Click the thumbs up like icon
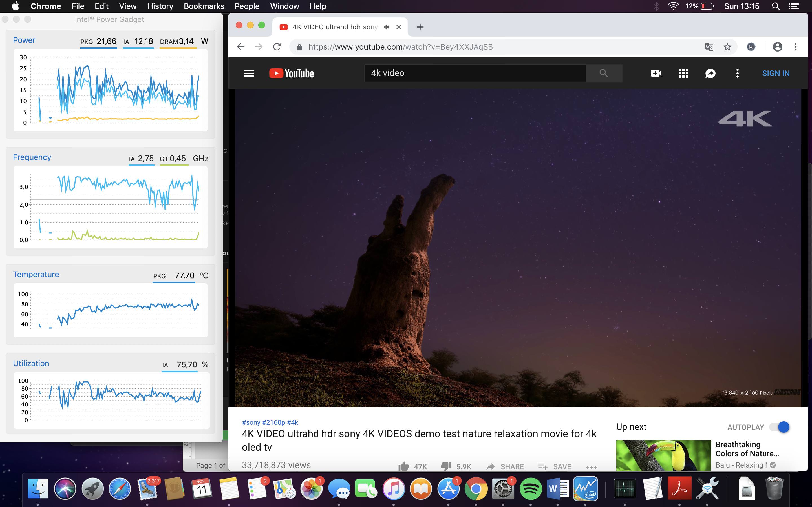The image size is (812, 507). (x=404, y=466)
